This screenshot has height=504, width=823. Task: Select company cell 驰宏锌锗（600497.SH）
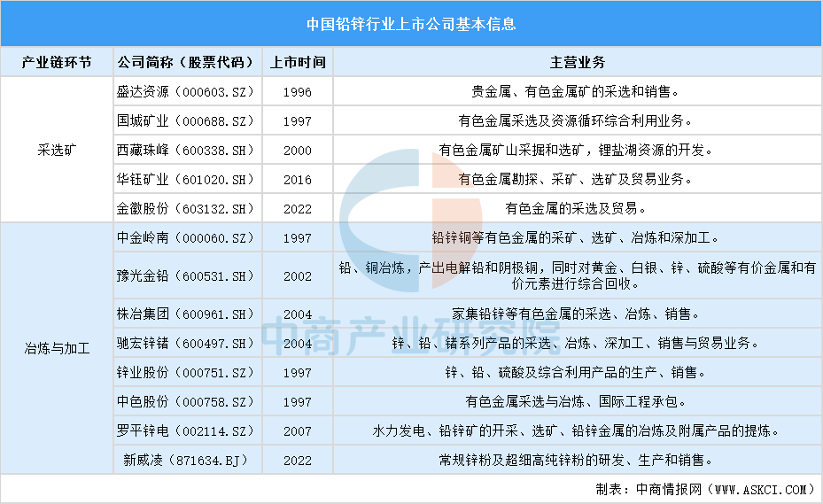coord(188,344)
